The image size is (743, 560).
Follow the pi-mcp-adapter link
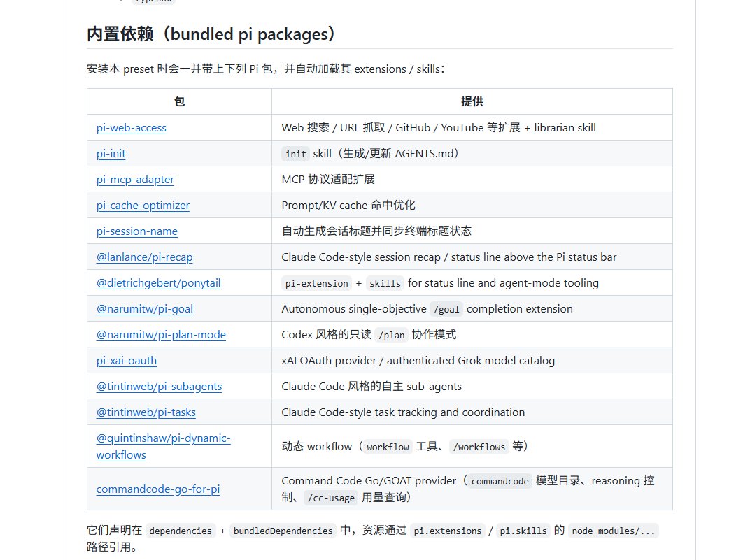[135, 180]
